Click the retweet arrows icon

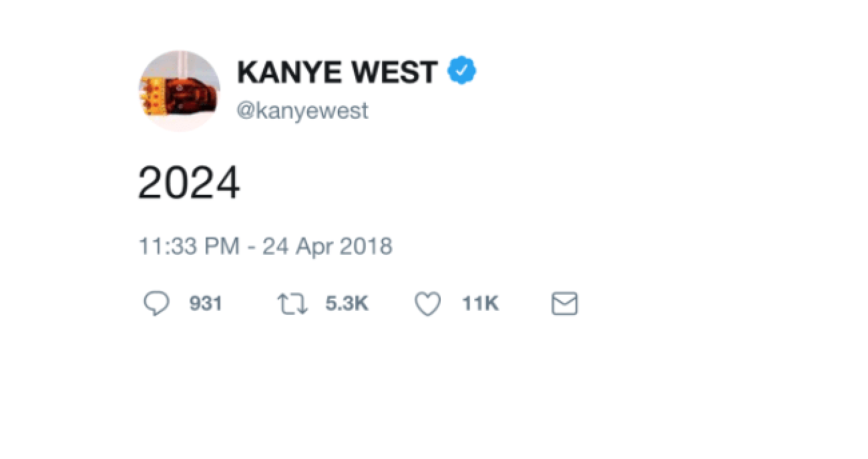point(292,304)
